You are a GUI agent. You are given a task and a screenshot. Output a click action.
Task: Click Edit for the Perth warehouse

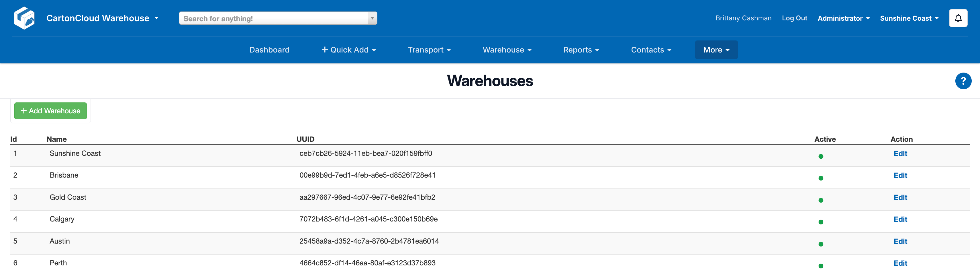tap(900, 263)
